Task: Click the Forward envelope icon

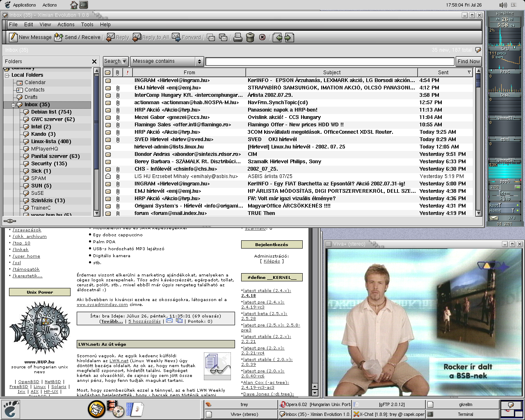Action: coord(176,37)
